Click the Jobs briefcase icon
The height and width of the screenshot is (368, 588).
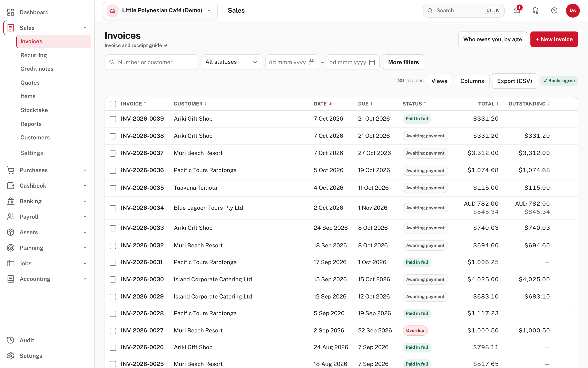tap(10, 263)
